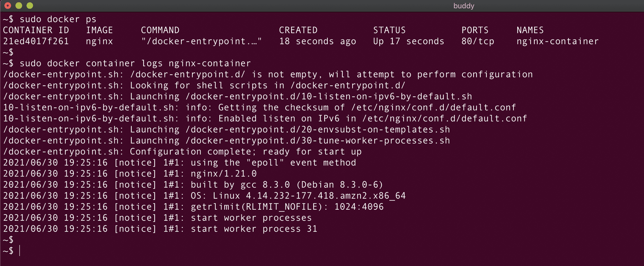Click the green maximize window button
644x266 pixels.
tap(30, 6)
